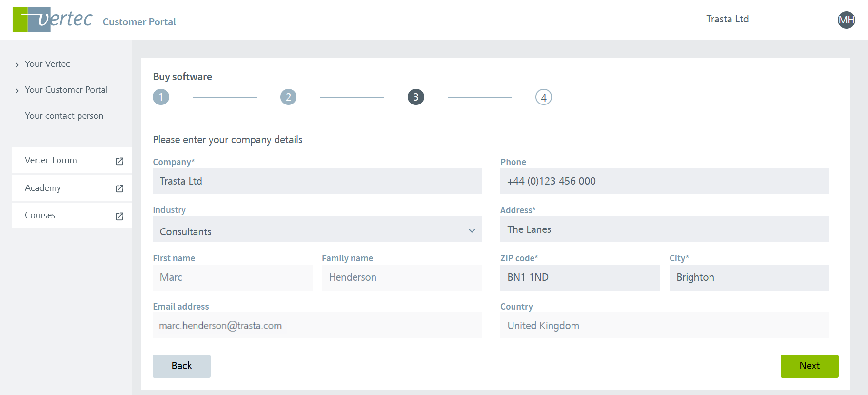Click the Vertec logo
Screen dimensions: 868x395
(52, 20)
